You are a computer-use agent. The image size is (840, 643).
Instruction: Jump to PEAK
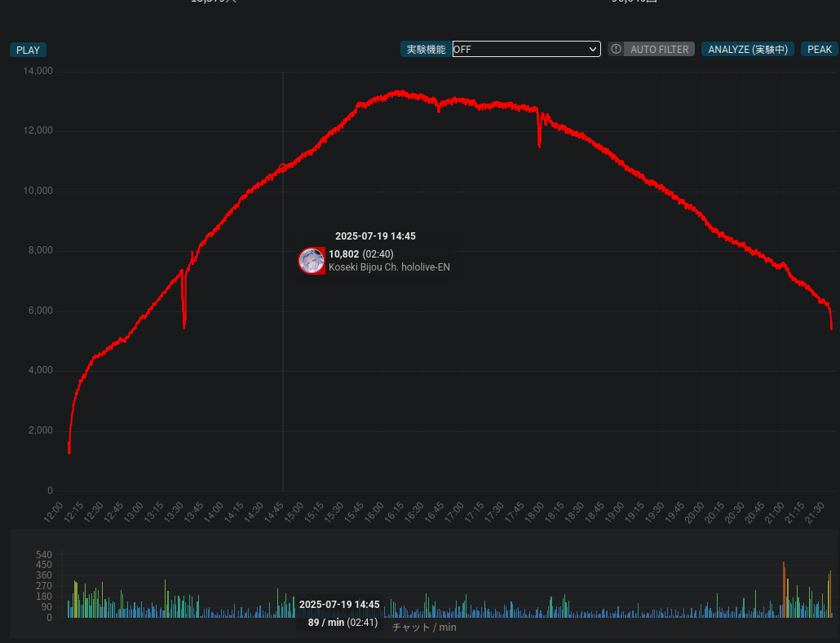(x=819, y=49)
